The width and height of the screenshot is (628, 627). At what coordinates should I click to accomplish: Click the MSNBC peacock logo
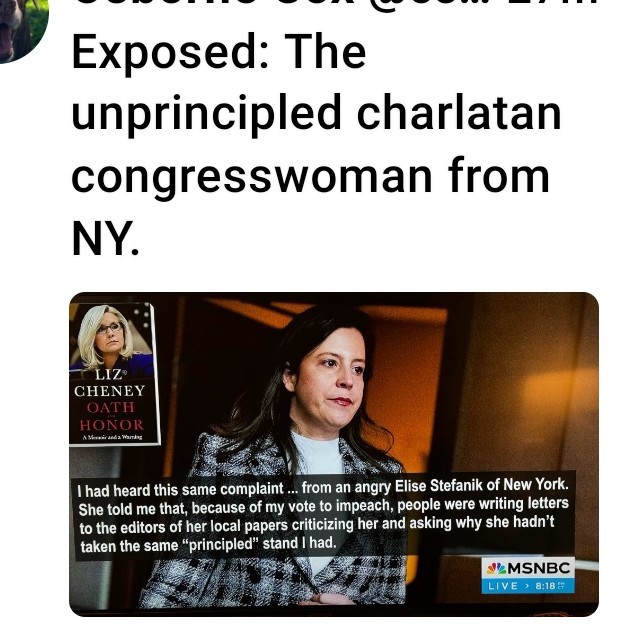(x=497, y=568)
